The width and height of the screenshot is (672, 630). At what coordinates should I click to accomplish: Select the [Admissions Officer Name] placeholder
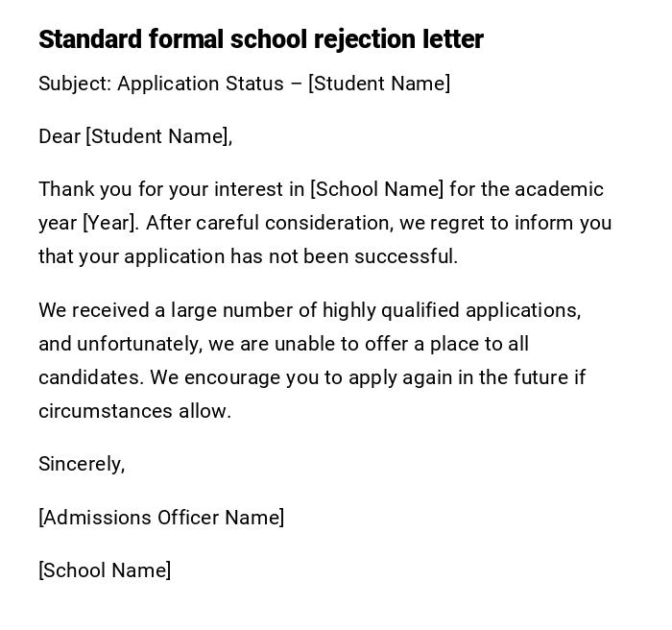tap(161, 518)
